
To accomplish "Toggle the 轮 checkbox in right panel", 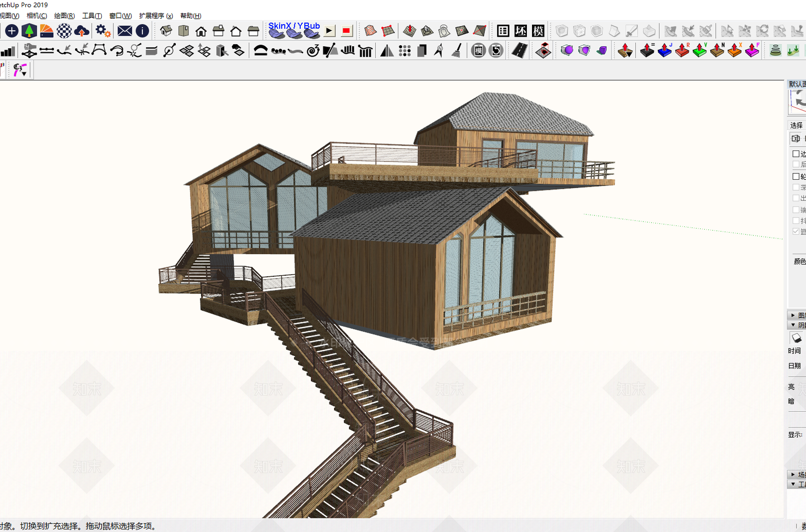I will pos(796,176).
